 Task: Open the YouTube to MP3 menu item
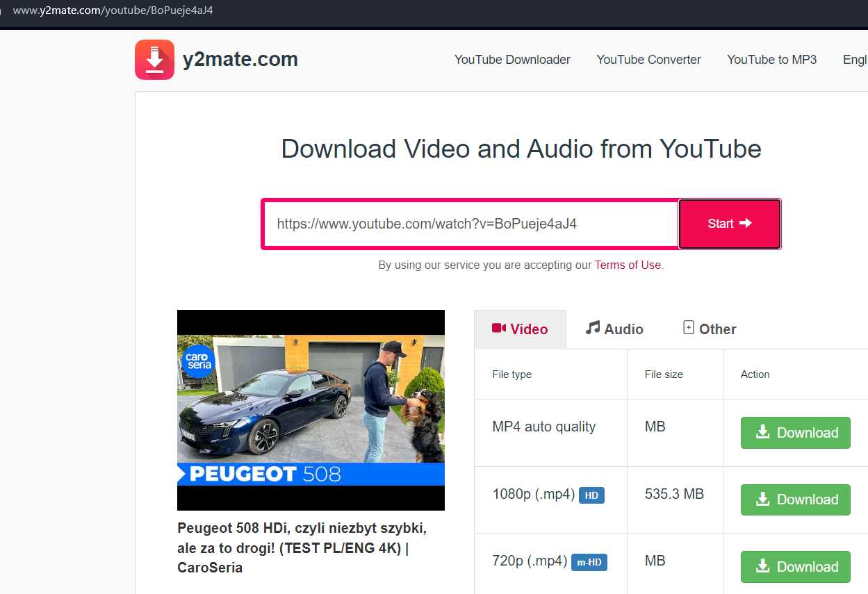pos(771,60)
